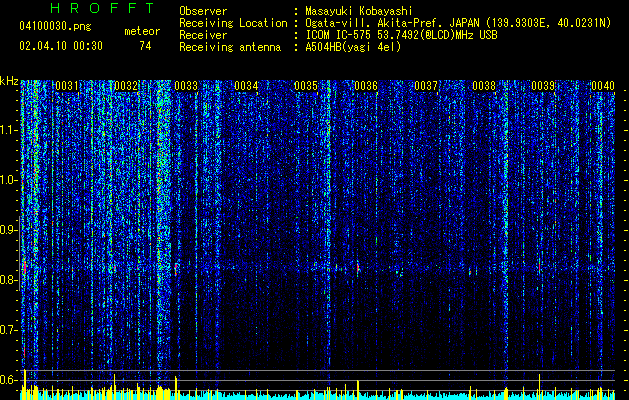This screenshot has height=400, width=629.
Task: Click the 0031 time marker
Action: click(67, 86)
